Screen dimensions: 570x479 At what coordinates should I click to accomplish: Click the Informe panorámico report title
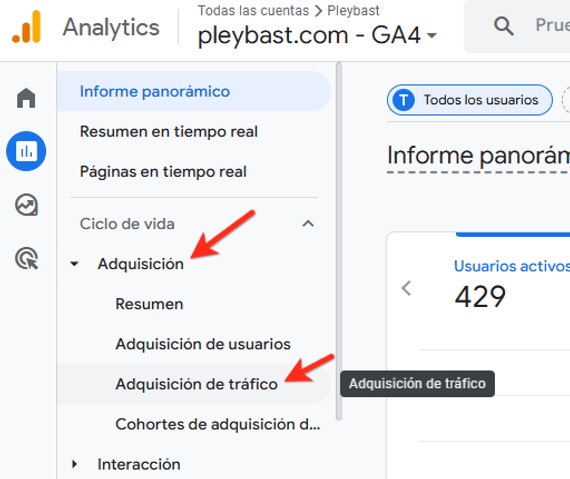tap(478, 156)
